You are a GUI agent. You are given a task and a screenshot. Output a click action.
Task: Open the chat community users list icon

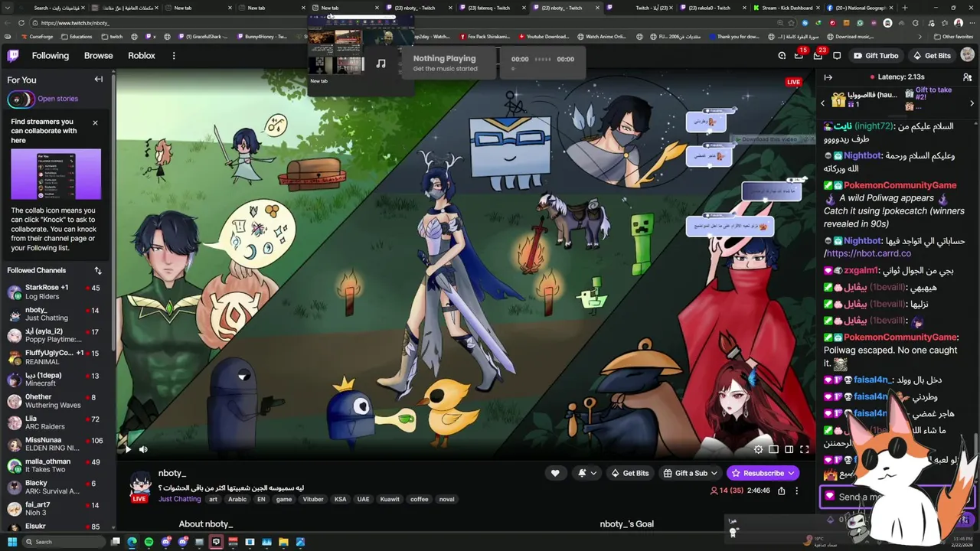pos(967,77)
